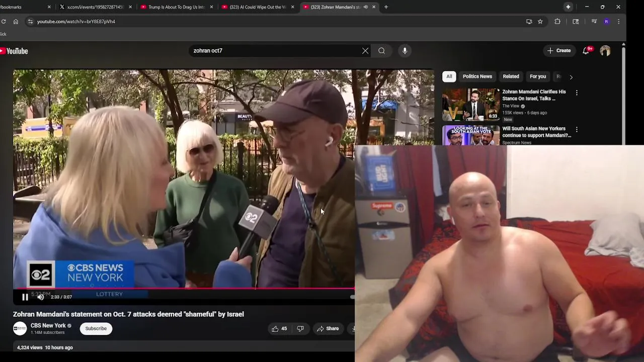The height and width of the screenshot is (362, 644).
Task: Mute the video using the speaker icon
Action: pyautogui.click(x=41, y=297)
